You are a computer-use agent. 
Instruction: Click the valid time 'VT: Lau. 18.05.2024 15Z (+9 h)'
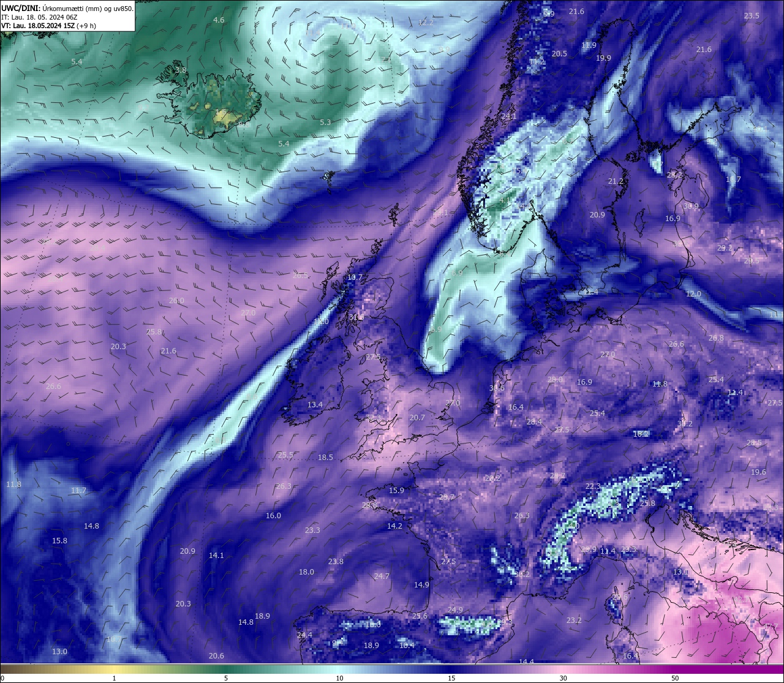[x=48, y=26]
